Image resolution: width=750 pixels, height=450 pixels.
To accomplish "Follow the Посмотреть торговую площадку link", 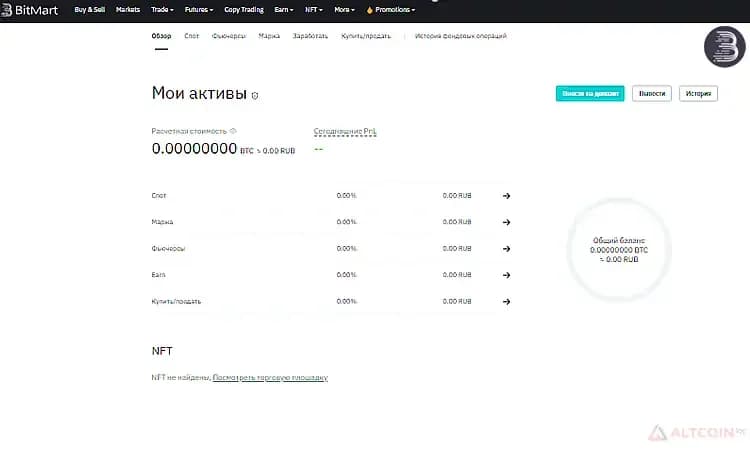I will pyautogui.click(x=270, y=377).
